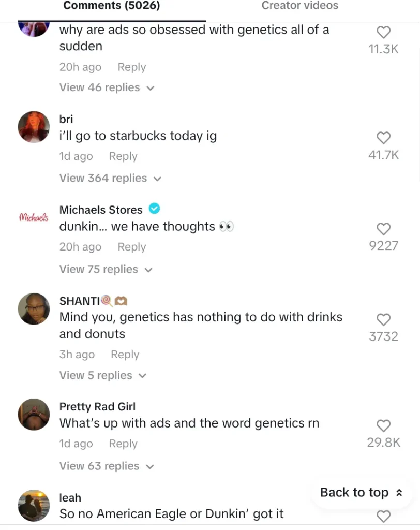View leah's profile avatar
Screen dimensions: 420x530
point(34,505)
